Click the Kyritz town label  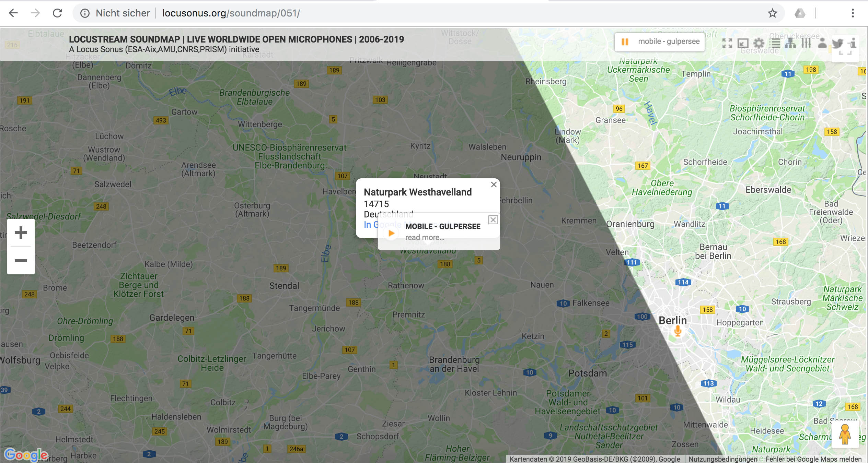point(420,146)
